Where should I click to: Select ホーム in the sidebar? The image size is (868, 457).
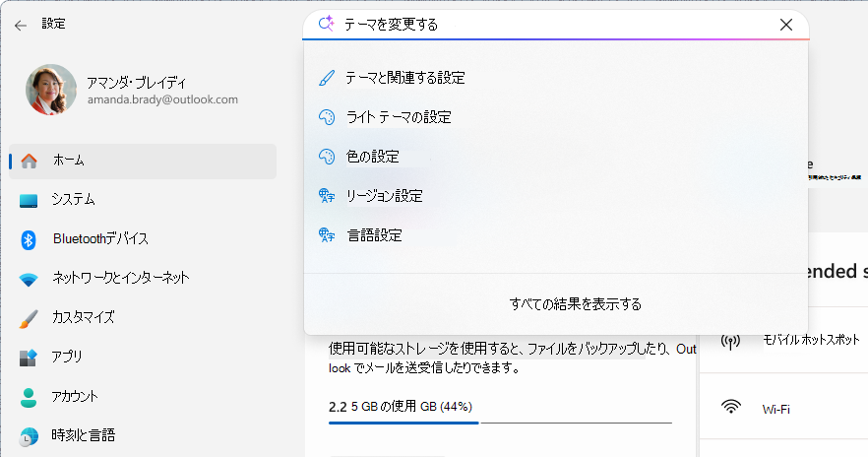click(143, 162)
